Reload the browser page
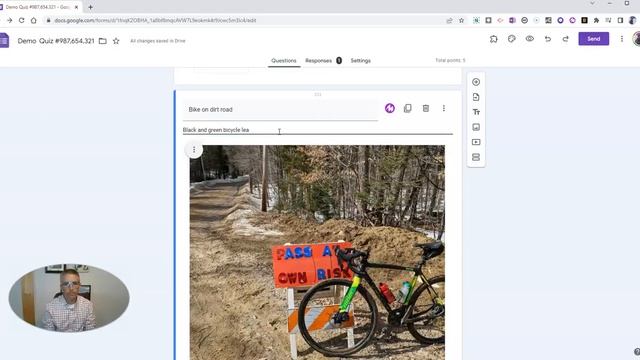The width and height of the screenshot is (640, 360). (21, 20)
